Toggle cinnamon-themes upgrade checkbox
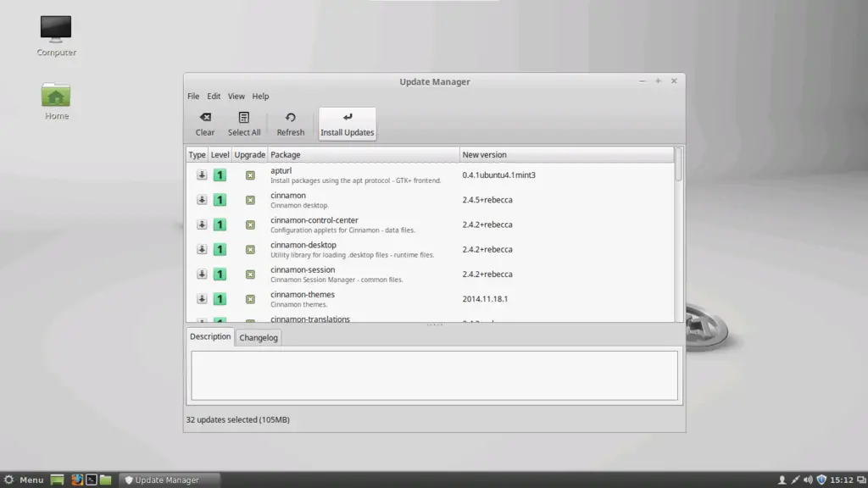Screen dimensions: 868x488 click(250, 299)
